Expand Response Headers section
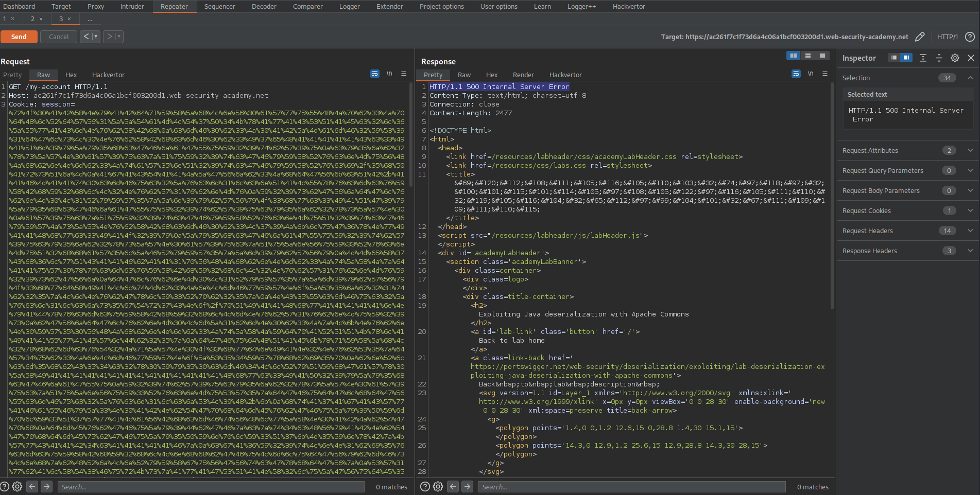This screenshot has width=980, height=495. coord(970,251)
